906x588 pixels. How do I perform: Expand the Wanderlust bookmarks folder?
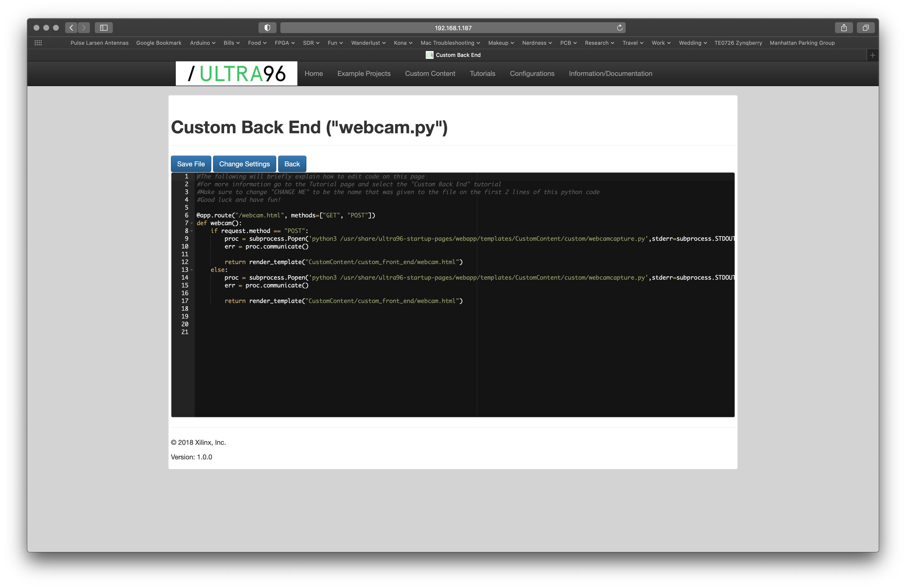pos(368,43)
